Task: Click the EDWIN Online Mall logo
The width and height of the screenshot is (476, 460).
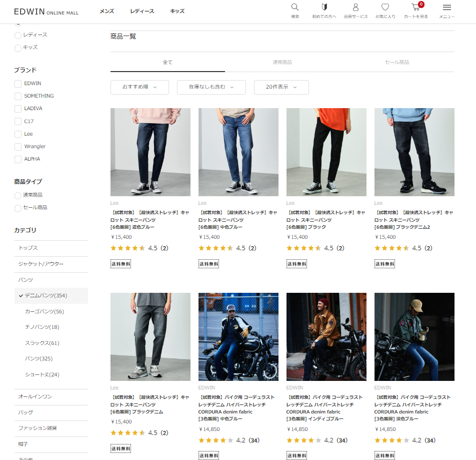Action: [46, 12]
